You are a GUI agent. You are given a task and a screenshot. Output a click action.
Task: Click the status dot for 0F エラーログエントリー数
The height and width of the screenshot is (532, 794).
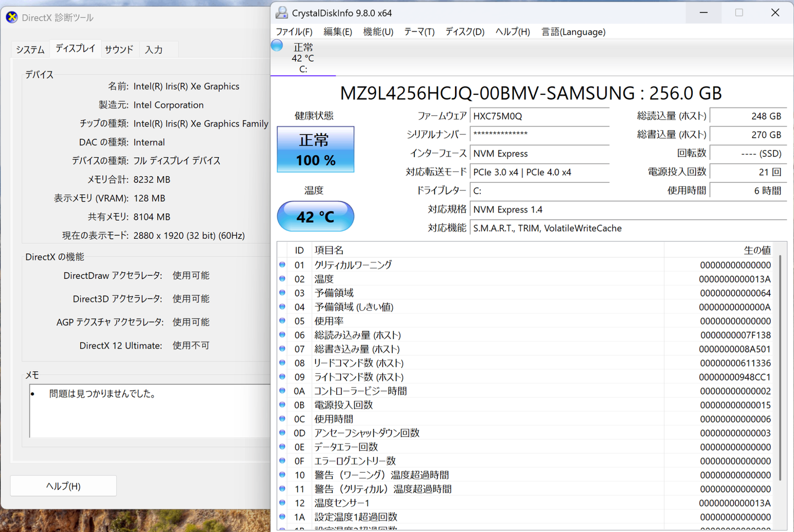[282, 461]
